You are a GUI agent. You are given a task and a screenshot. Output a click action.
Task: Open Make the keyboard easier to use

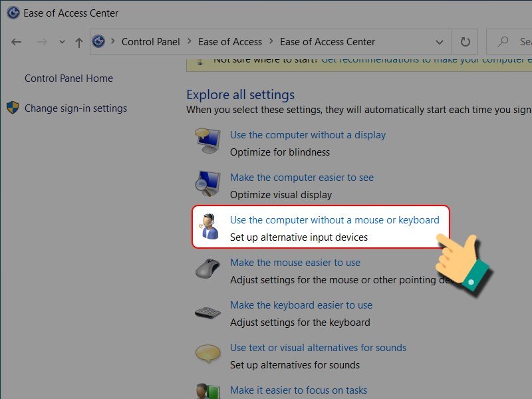point(301,305)
